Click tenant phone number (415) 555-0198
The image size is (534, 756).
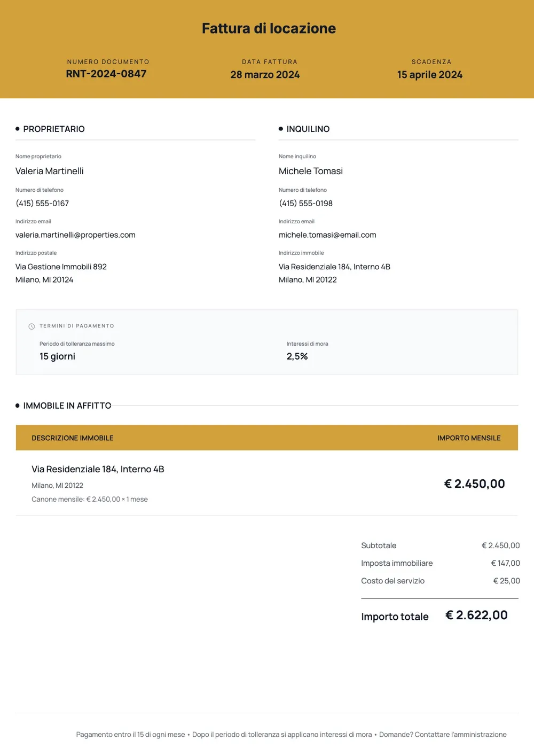305,204
